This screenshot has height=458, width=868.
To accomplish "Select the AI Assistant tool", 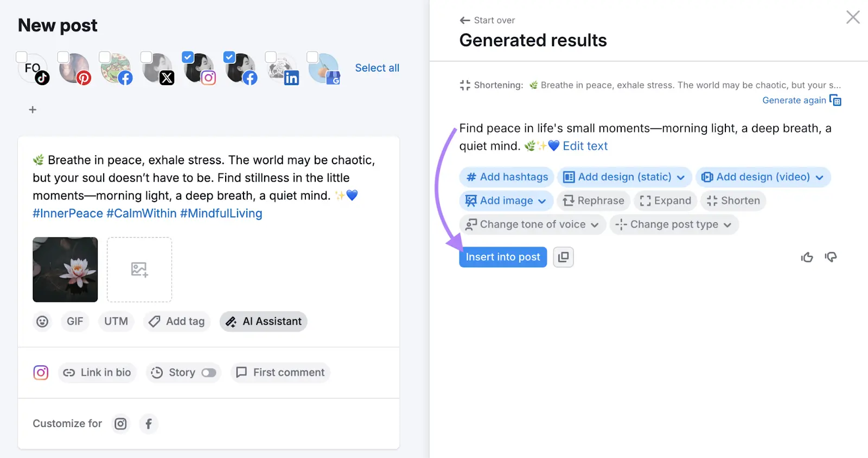I will [x=263, y=321].
